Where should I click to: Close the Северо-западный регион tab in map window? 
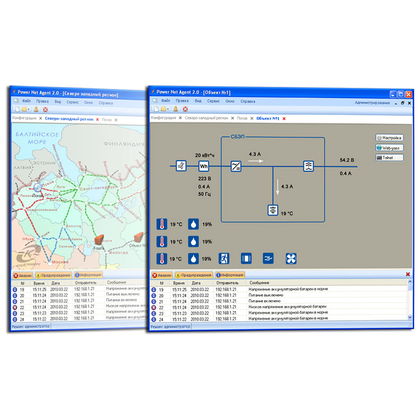(97, 119)
